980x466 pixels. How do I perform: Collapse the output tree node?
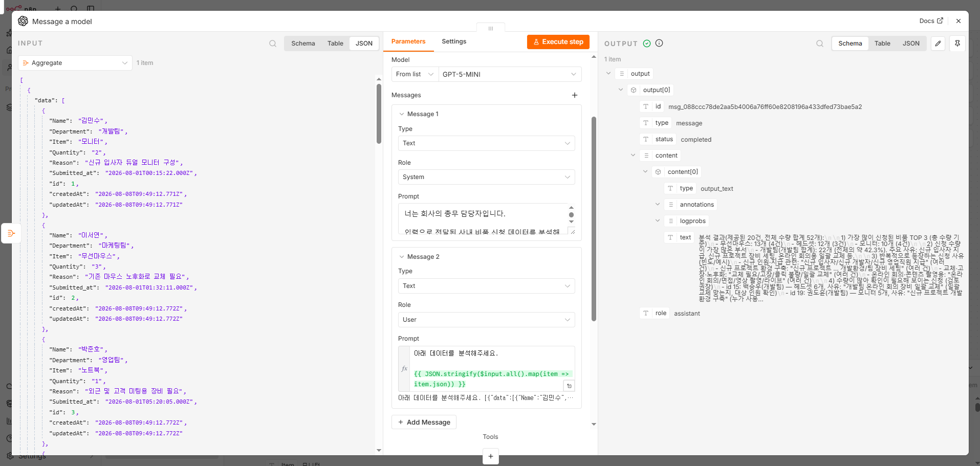[608, 74]
